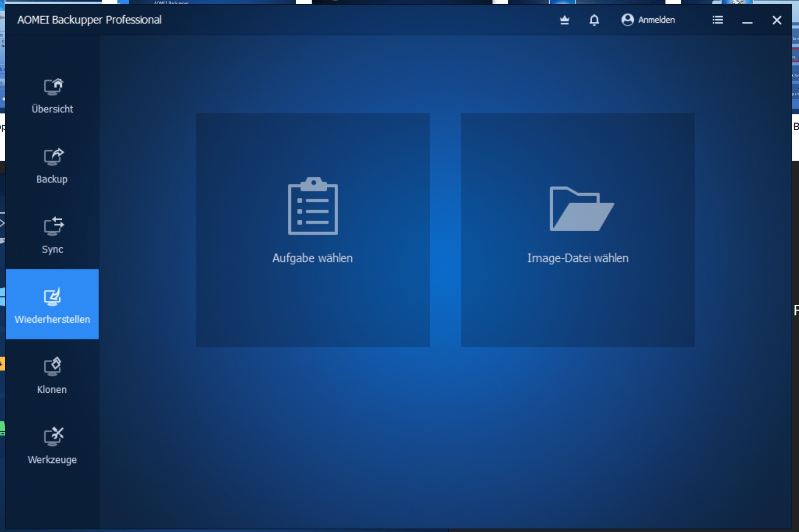This screenshot has width=799, height=532.
Task: Open notifications via the bell icon
Action: point(594,20)
